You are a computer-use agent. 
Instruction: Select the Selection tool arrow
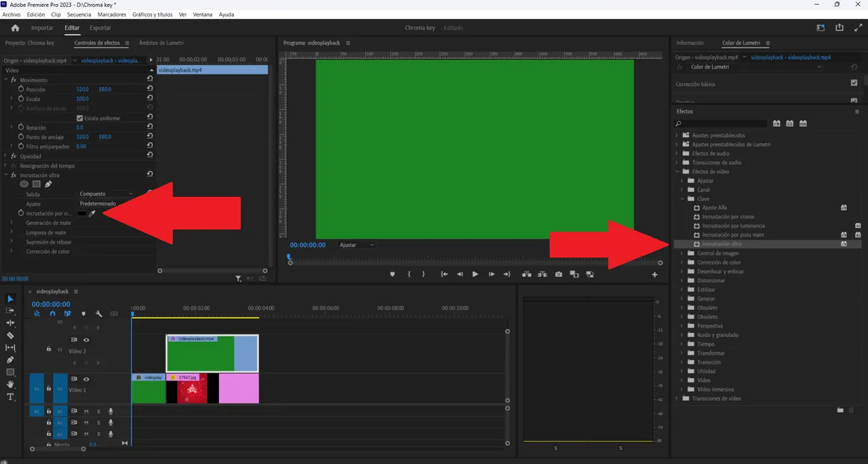click(10, 298)
